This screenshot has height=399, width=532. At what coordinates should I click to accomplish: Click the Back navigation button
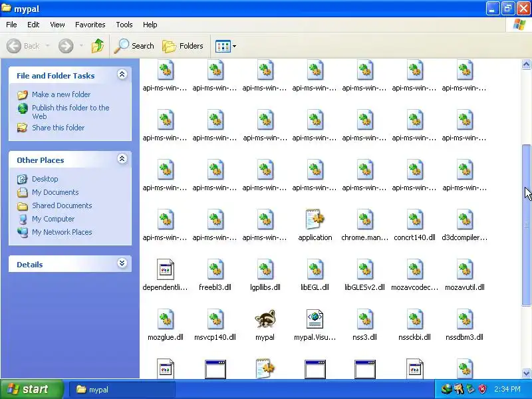click(23, 46)
